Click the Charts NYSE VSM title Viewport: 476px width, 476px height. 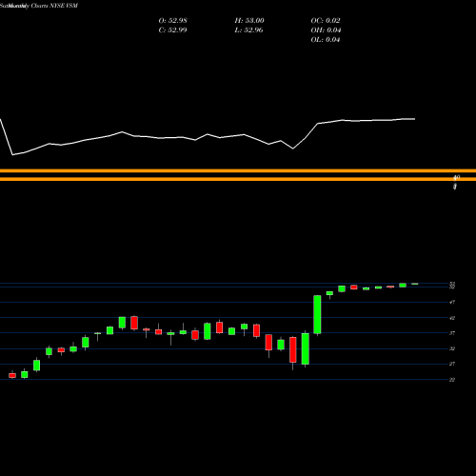tap(54, 6)
